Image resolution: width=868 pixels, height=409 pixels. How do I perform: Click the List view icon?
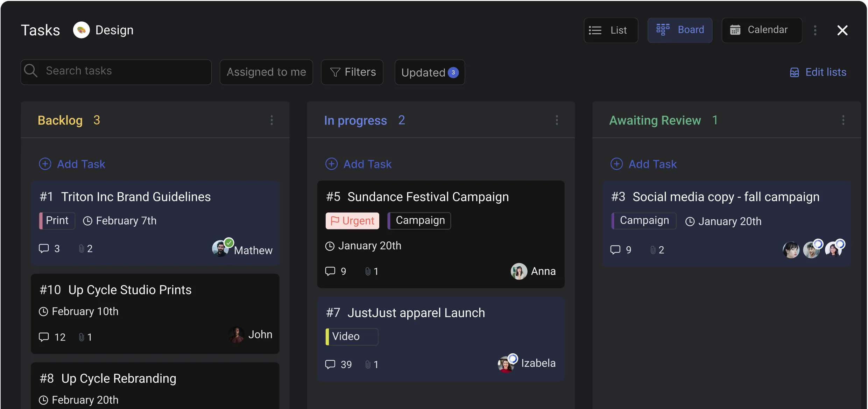tap(596, 30)
